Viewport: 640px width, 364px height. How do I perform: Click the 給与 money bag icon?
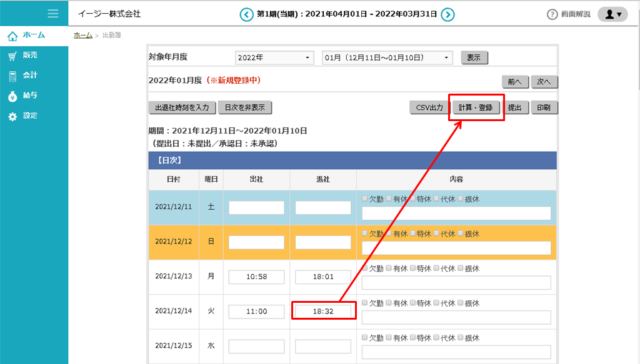tap(12, 96)
